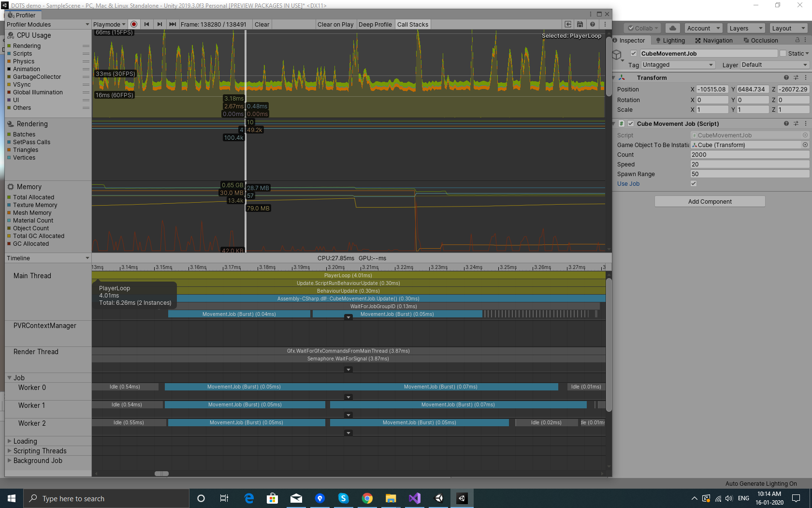Click the Total Allocated color swatch in Memory

pyautogui.click(x=9, y=197)
